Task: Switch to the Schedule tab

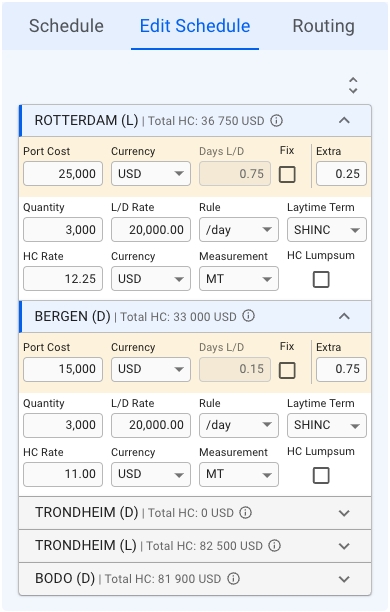Action: click(x=66, y=26)
